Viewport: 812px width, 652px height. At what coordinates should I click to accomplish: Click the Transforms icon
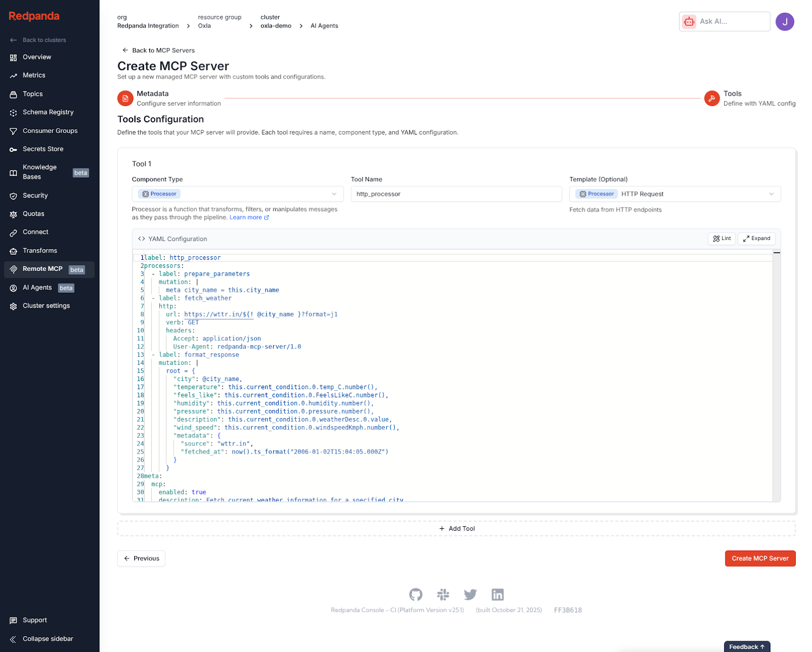13,251
